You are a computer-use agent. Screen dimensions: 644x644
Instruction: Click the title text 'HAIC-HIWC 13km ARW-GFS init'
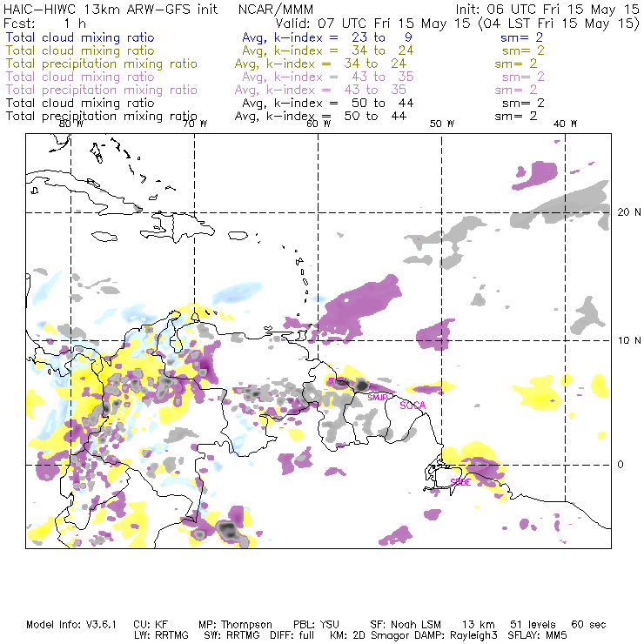[x=111, y=10]
